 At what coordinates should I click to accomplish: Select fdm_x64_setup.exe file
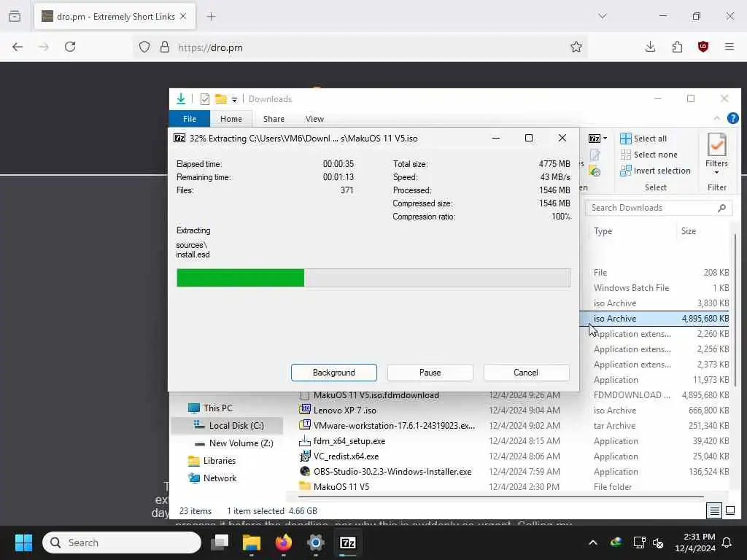[x=349, y=441]
